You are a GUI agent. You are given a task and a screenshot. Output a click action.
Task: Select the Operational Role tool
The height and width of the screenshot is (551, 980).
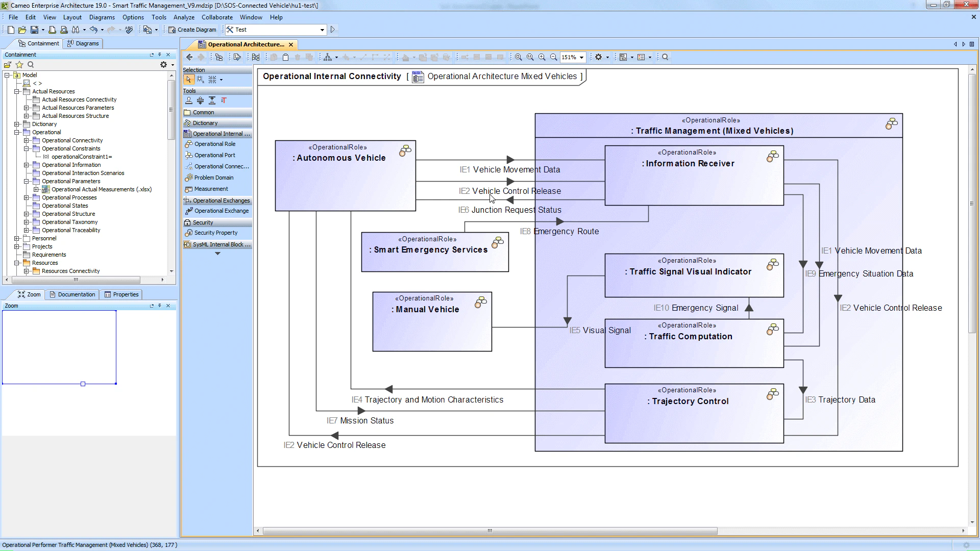click(x=214, y=144)
